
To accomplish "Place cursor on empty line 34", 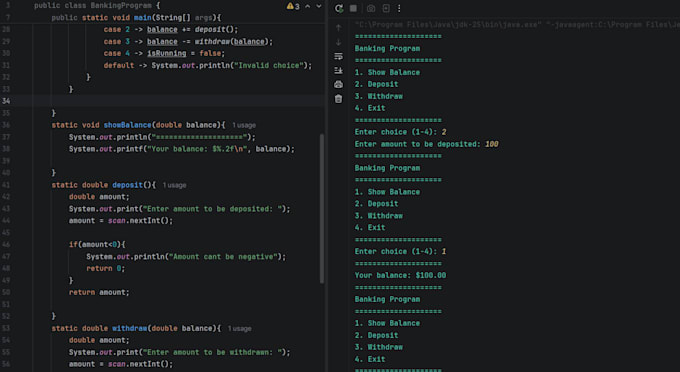I will click(178, 101).
